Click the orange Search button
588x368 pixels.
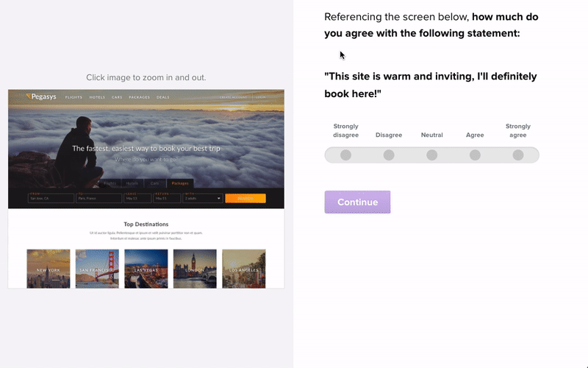(x=245, y=198)
